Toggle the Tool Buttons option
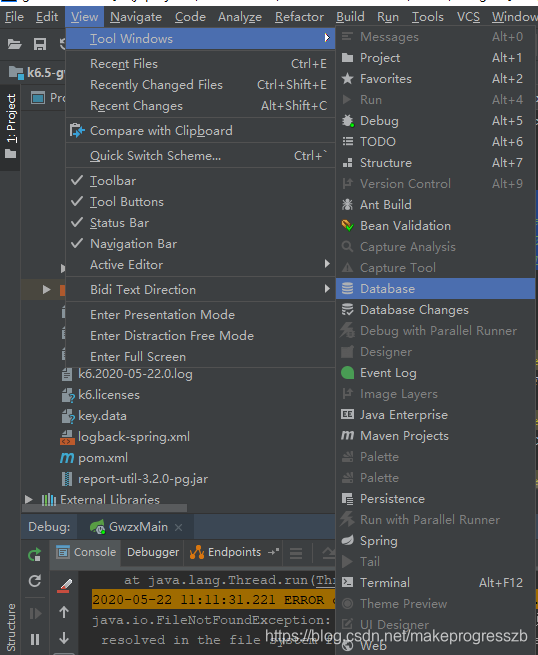The width and height of the screenshot is (538, 655). 200,201
